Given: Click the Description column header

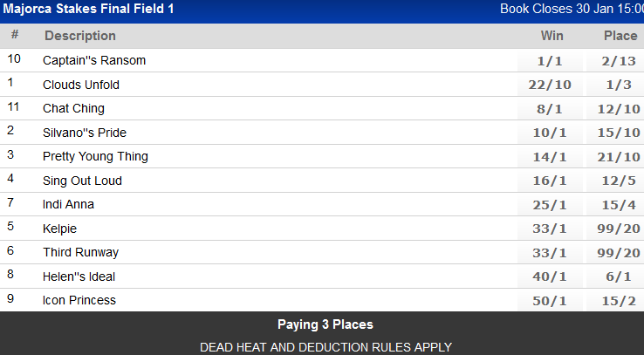Looking at the screenshot, I should (x=80, y=36).
